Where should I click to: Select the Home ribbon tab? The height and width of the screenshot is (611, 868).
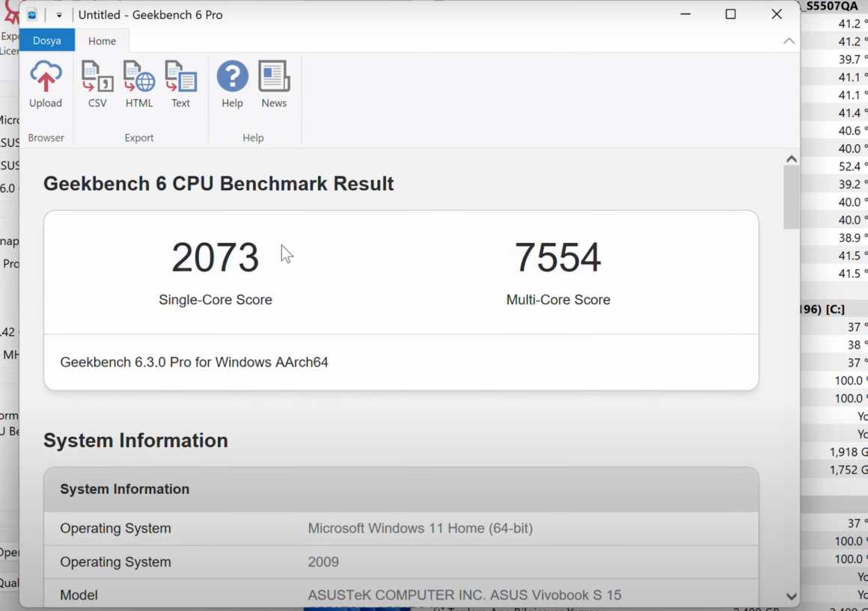click(102, 41)
